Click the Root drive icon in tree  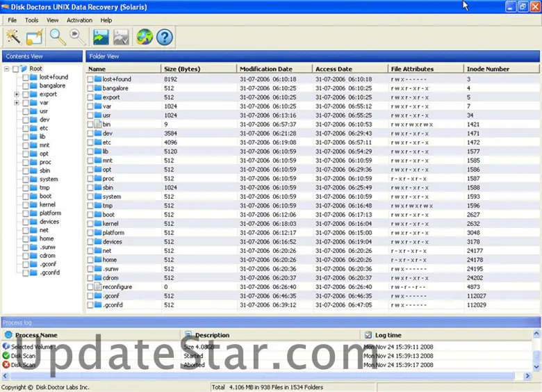click(x=24, y=69)
